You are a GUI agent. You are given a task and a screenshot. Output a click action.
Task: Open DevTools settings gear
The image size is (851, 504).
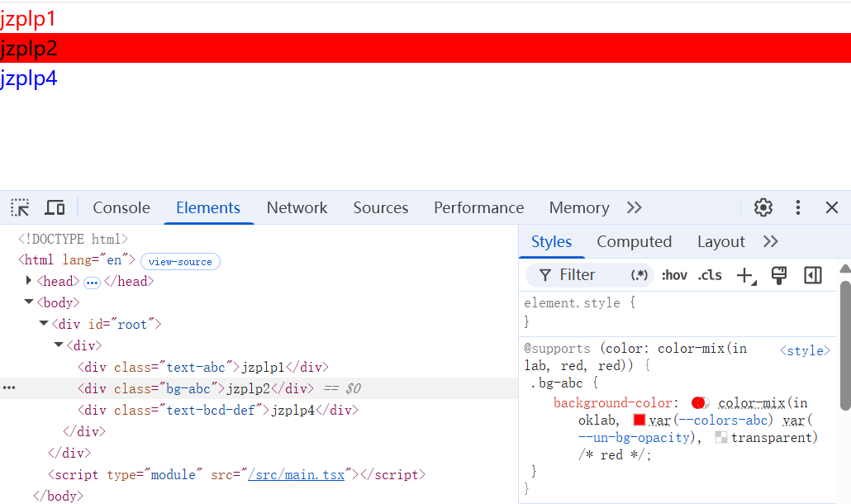(x=763, y=207)
